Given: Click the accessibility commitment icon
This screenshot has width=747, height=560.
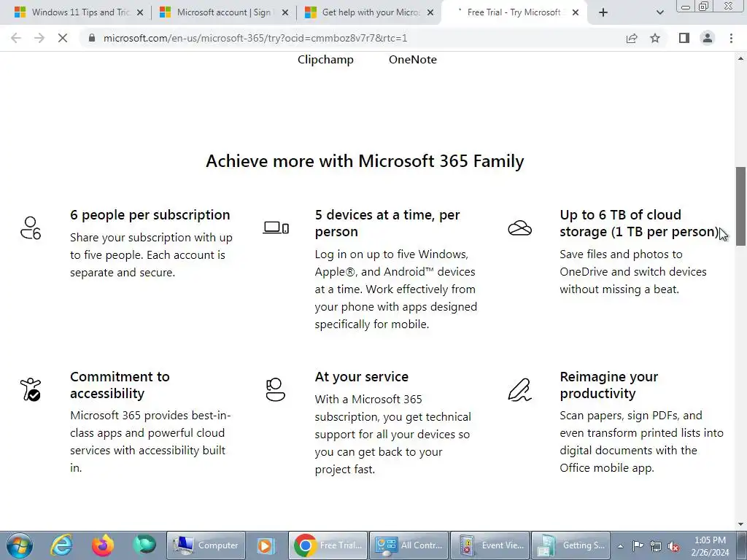Looking at the screenshot, I should 31,389.
